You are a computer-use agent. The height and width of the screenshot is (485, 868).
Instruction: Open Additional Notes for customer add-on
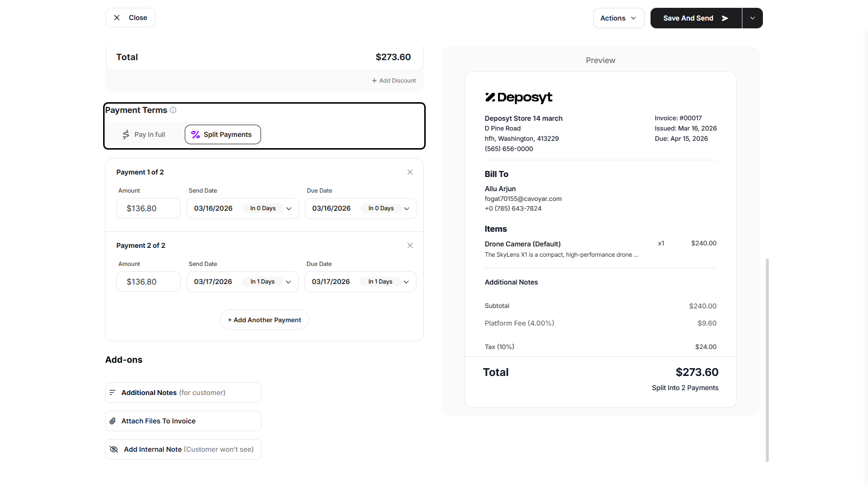183,393
